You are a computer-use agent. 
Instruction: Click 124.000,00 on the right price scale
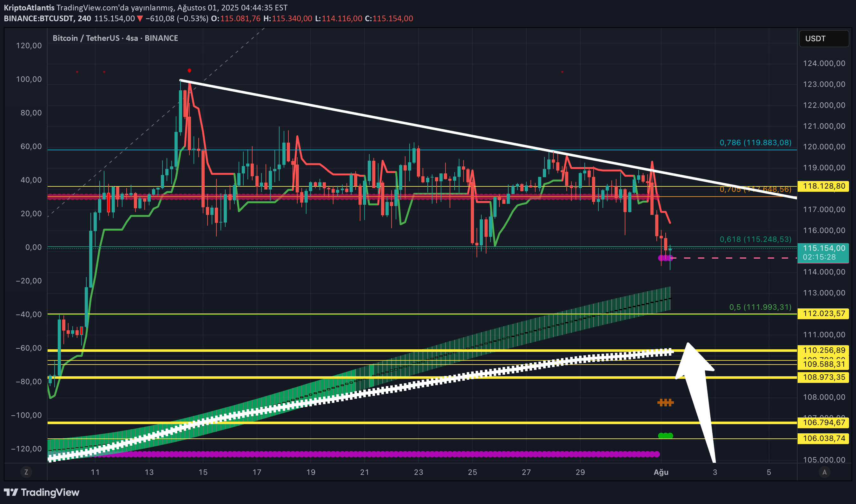pos(824,63)
